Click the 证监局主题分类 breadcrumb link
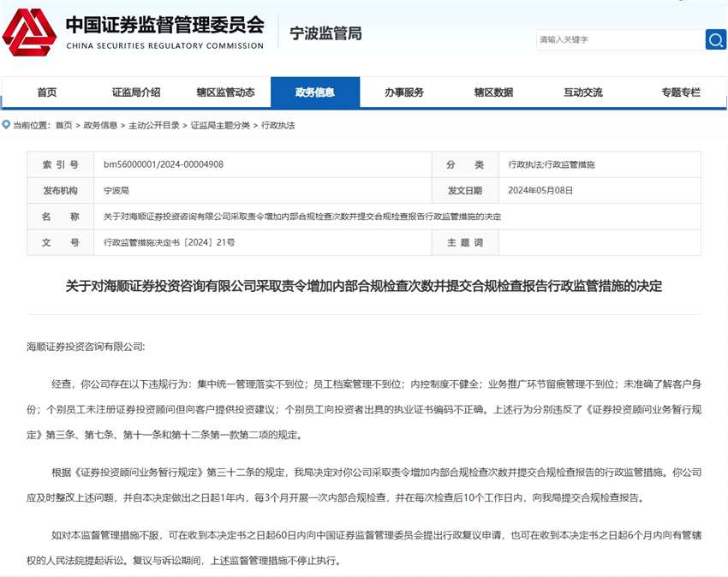 click(x=220, y=125)
